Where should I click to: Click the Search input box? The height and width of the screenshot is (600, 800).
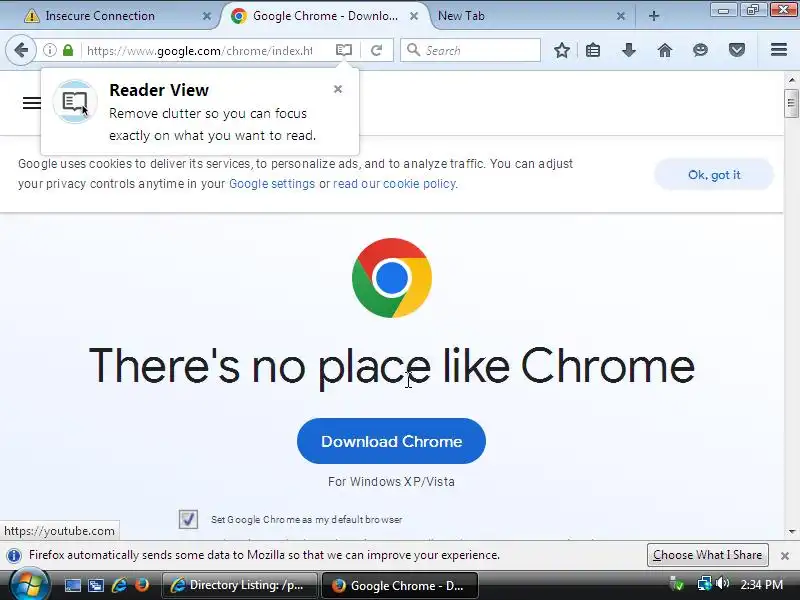pyautogui.click(x=470, y=50)
